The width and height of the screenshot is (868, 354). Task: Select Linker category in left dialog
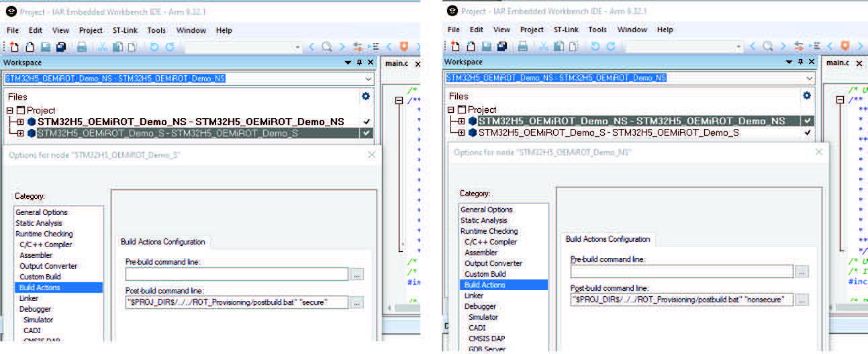tap(29, 298)
